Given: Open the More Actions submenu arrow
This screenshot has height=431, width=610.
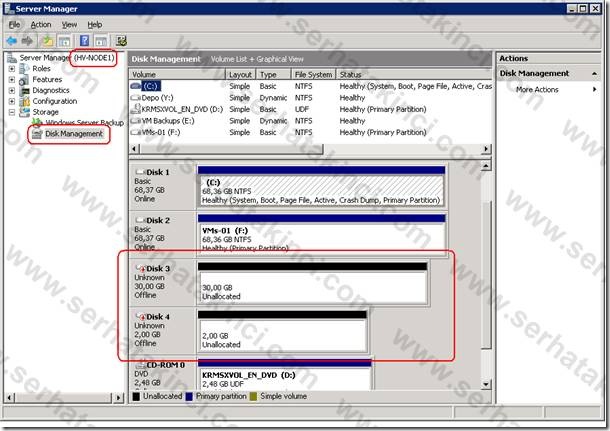Looking at the screenshot, I should (594, 89).
